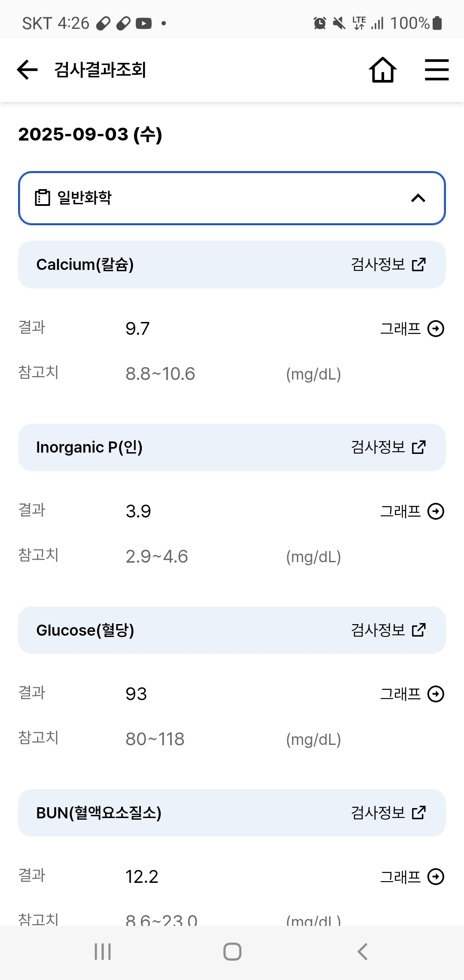The image size is (464, 980).
Task: Tap 그래프 text for Glucose result
Action: 400,694
